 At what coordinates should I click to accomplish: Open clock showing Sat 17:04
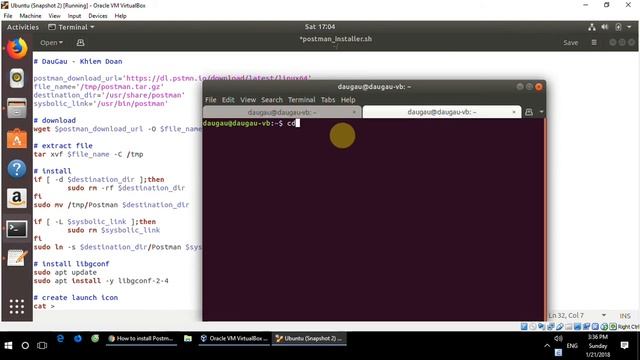point(320,27)
